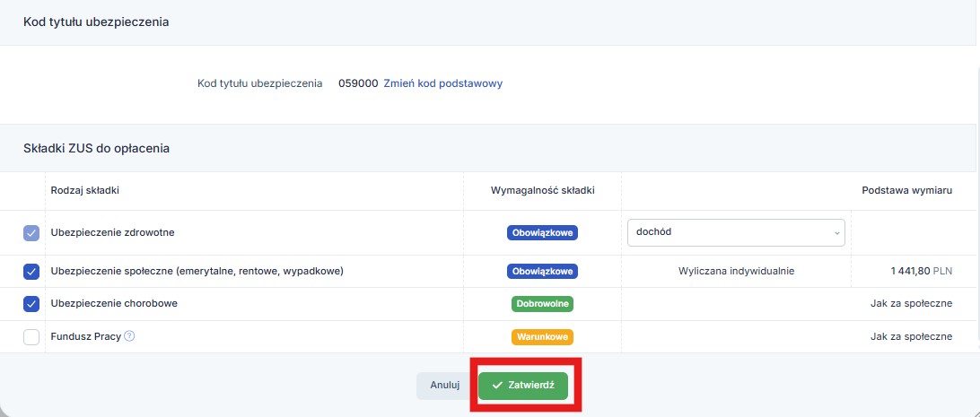Click the 'Zmień kod podstawowy' link
Viewport: 980px width, 417px height.
(x=443, y=83)
